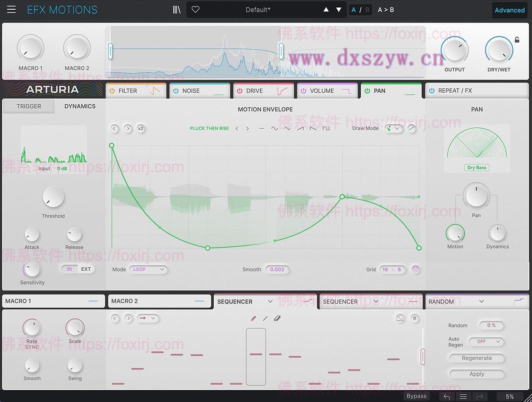Open the undo history list icon

pyautogui.click(x=463, y=397)
